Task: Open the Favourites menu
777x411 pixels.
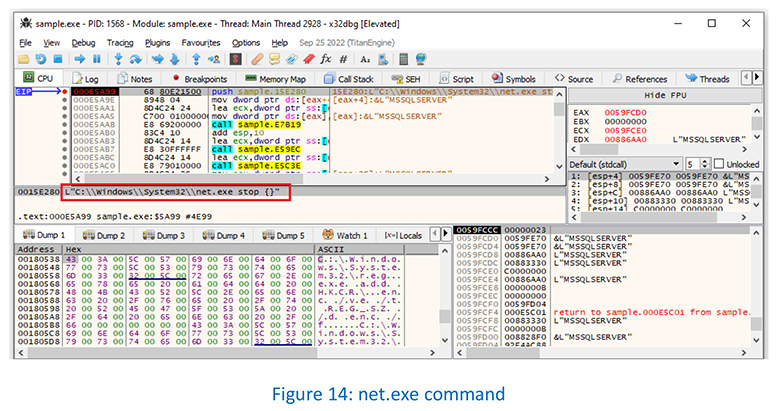Action: pyautogui.click(x=201, y=43)
